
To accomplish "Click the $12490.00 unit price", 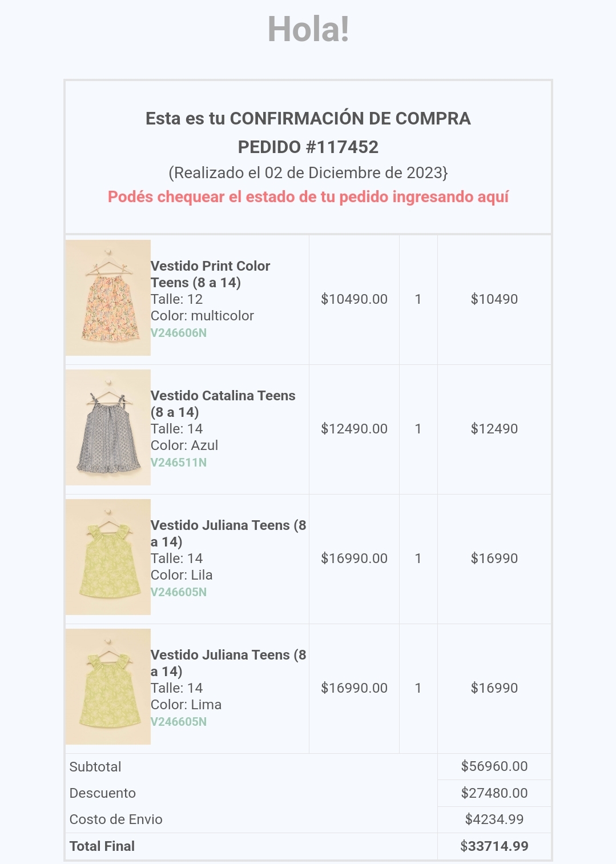I will [x=354, y=429].
